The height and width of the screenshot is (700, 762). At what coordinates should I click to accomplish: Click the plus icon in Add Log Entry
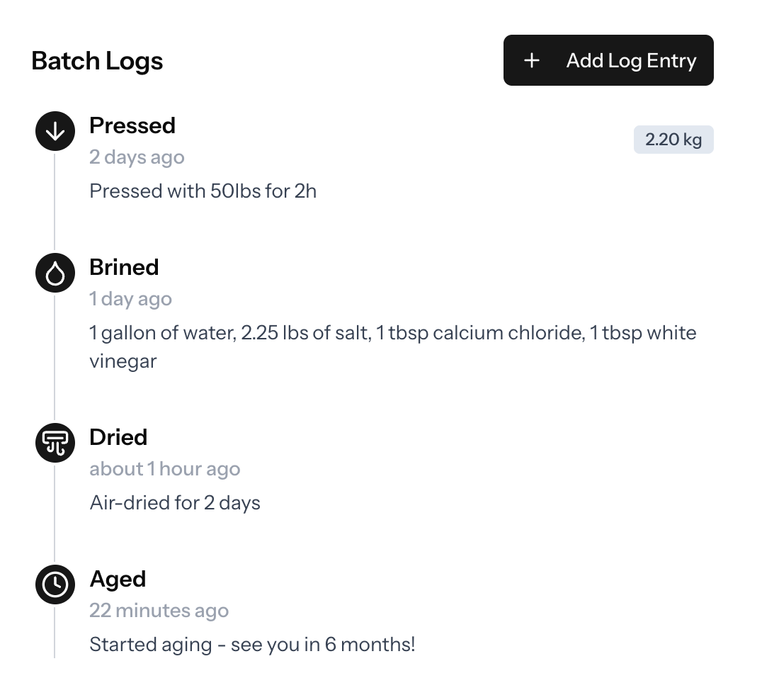531,60
